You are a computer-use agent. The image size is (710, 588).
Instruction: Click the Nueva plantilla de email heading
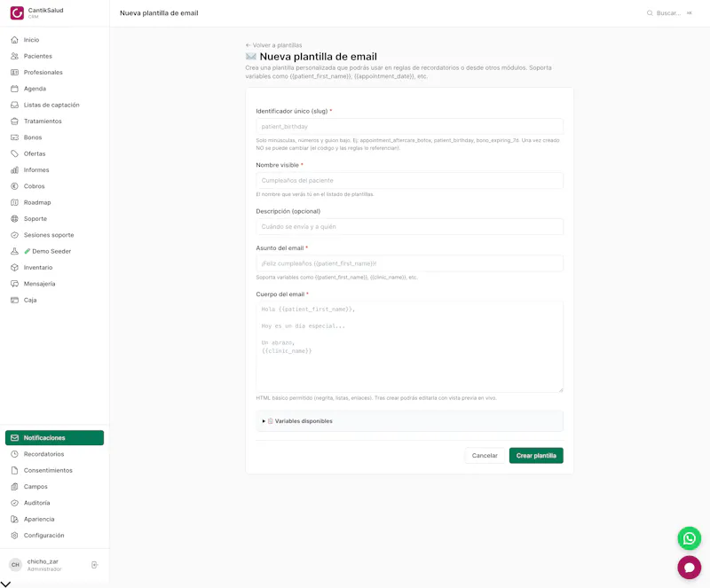point(318,57)
